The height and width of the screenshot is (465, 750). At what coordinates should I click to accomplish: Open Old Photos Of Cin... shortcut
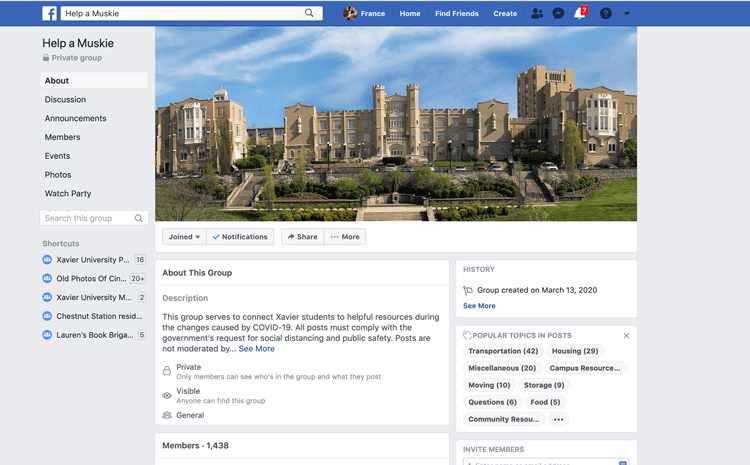(91, 278)
